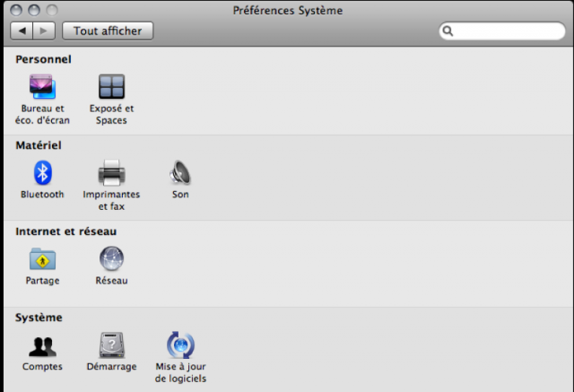Go back with the left arrow button
This screenshot has height=392, width=574.
tap(22, 30)
